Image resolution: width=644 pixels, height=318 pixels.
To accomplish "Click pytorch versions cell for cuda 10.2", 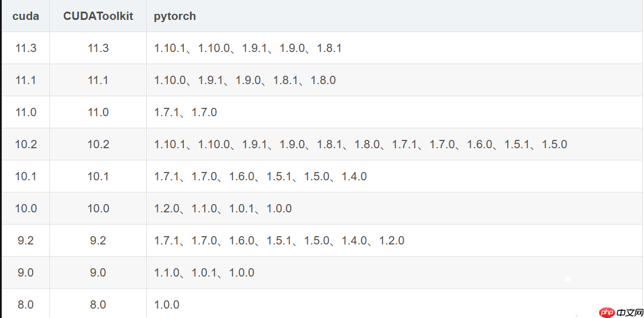I will coord(360,144).
